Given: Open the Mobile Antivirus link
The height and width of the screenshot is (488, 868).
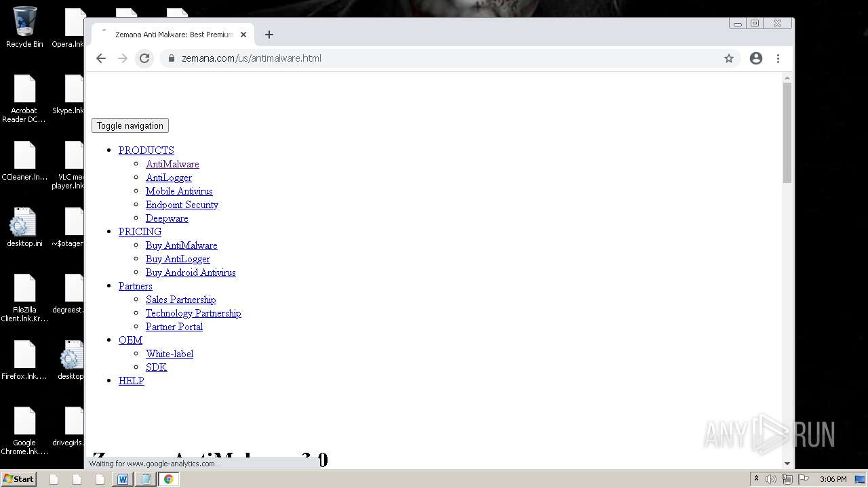Looking at the screenshot, I should click(179, 191).
